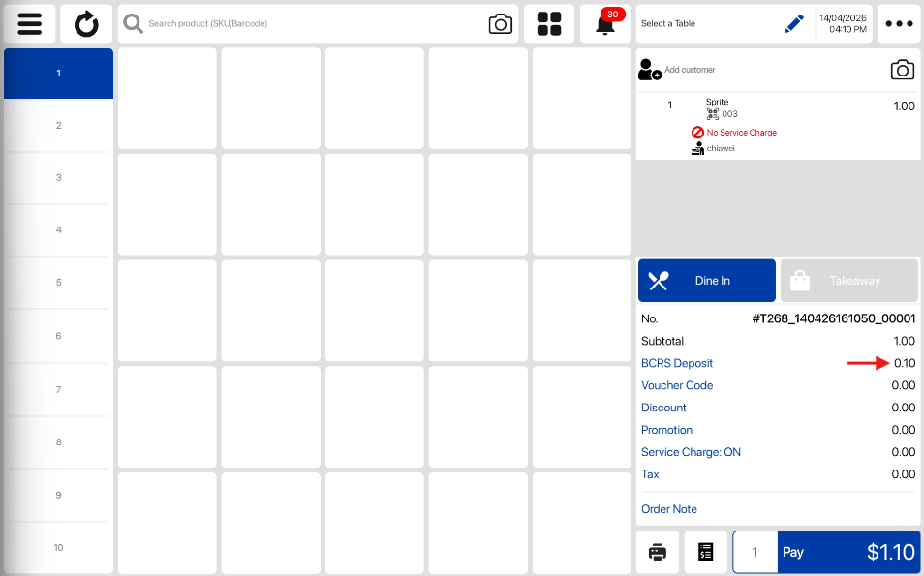Select the Dine In order type
Screen dimensions: 924x576
706,281
